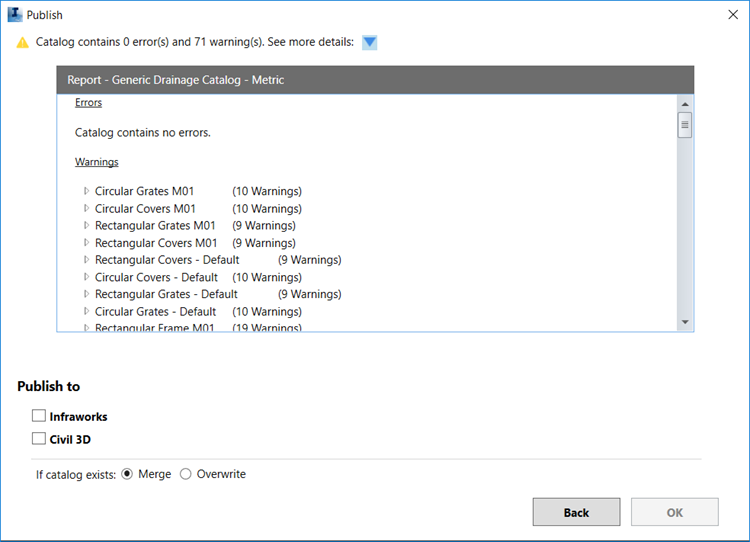Select the Rectangular Grates - Default item
This screenshot has height=542, width=750.
pyautogui.click(x=166, y=294)
